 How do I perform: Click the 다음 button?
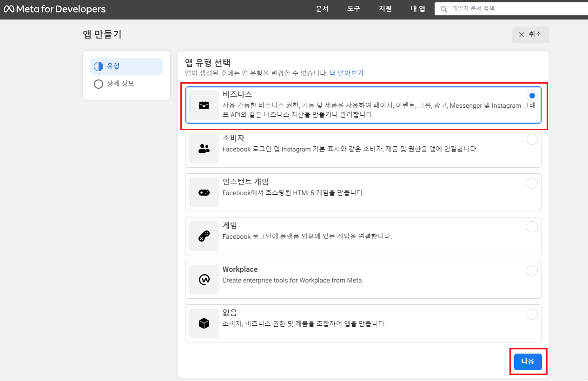click(528, 361)
